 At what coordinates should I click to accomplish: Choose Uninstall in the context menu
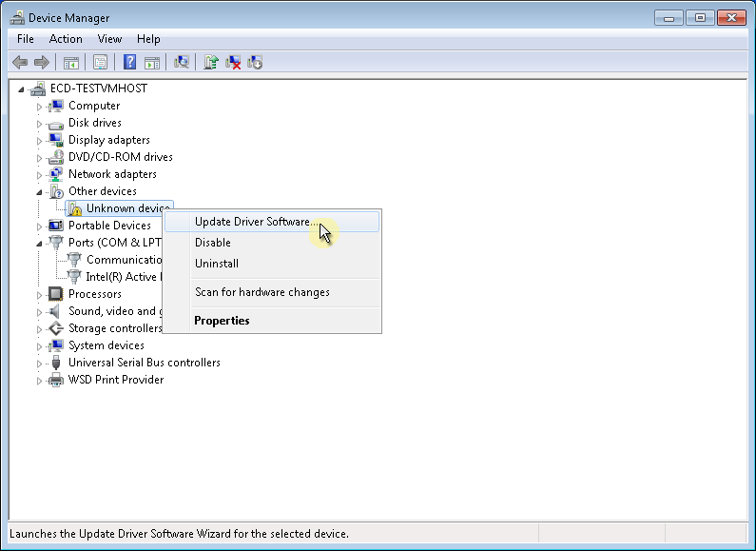pyautogui.click(x=272, y=264)
